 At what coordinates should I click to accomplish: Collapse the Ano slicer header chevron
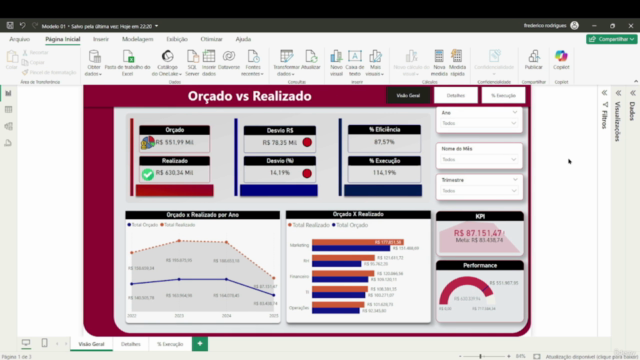[515, 112]
